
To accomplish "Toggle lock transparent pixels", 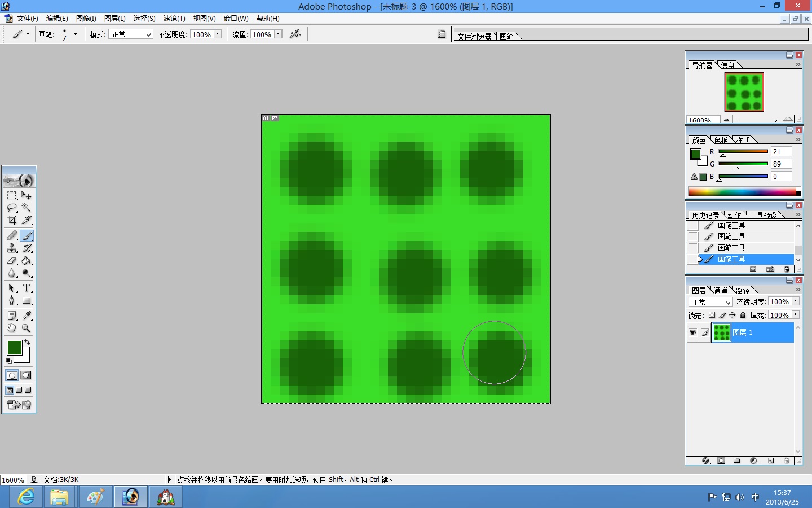I will tap(712, 316).
